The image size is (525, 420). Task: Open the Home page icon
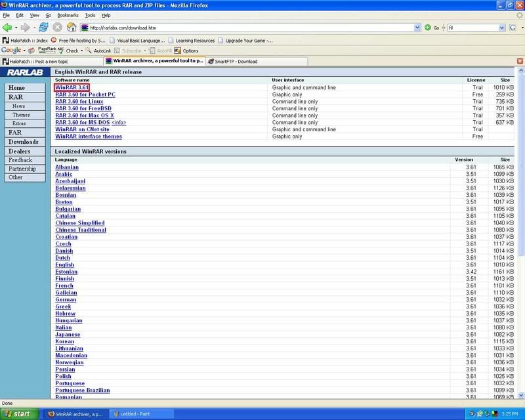coord(72,28)
